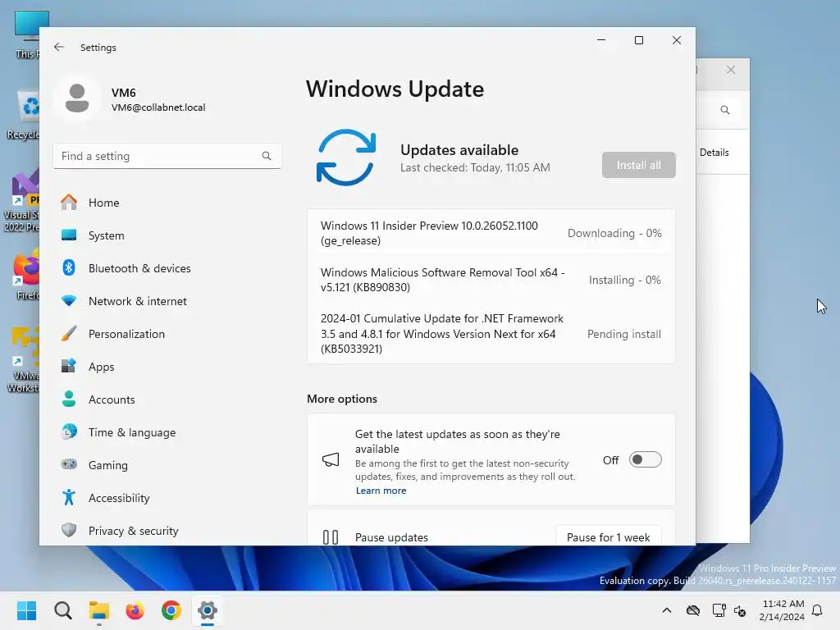Click the Install all button
Image resolution: width=840 pixels, height=630 pixels.
(x=638, y=165)
